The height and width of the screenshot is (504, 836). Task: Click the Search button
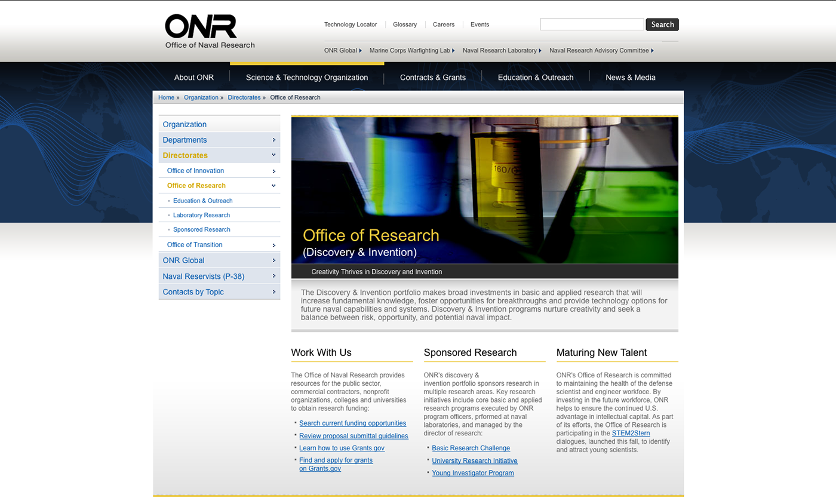pos(662,24)
